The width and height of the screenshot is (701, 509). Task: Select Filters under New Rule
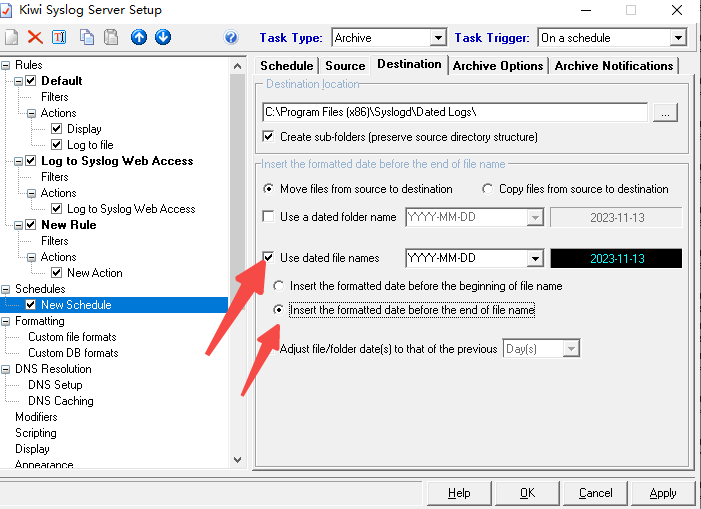55,241
